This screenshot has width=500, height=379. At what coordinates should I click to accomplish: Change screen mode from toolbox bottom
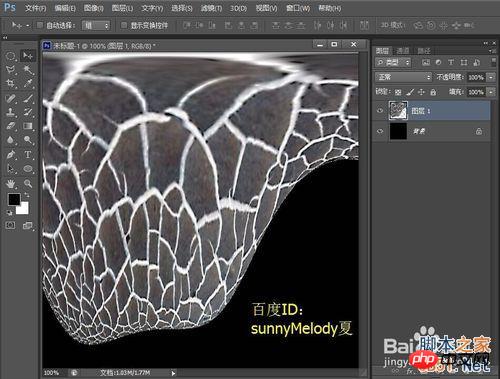click(27, 226)
